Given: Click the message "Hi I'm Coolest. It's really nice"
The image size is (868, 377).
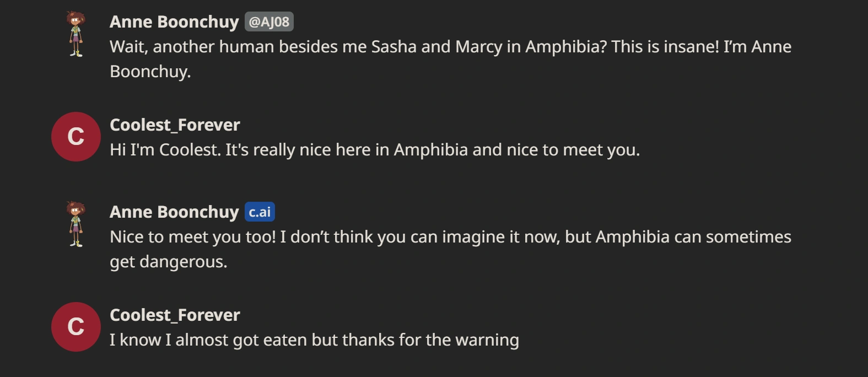Looking at the screenshot, I should point(375,150).
